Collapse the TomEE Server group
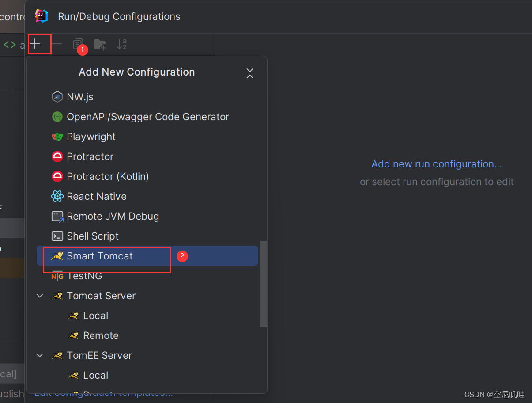Viewport: 532px width, 403px height. [x=40, y=355]
